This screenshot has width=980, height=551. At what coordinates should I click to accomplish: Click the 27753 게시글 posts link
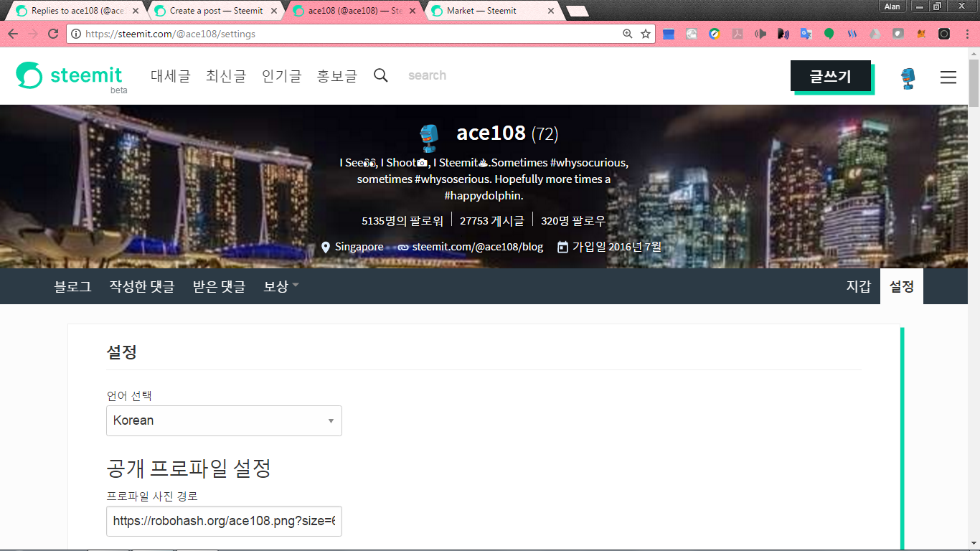[492, 221]
